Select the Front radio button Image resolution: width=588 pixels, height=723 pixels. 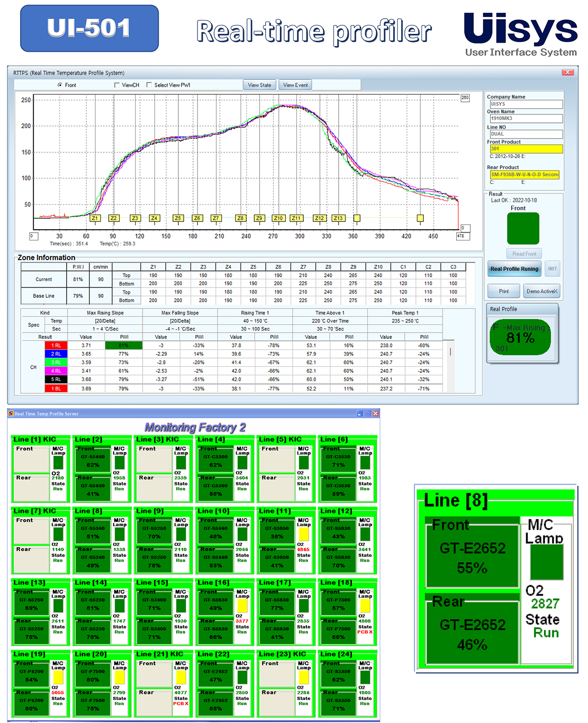(x=60, y=85)
